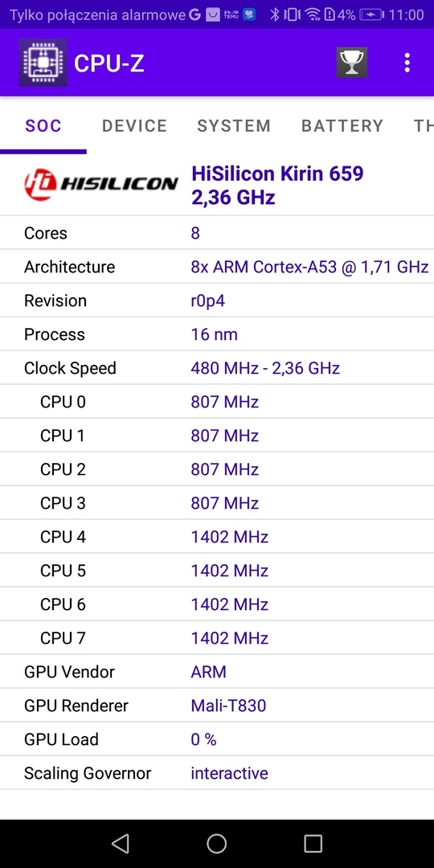Switch to the SYSTEM tab
Viewport: 434px width, 868px height.
234,125
